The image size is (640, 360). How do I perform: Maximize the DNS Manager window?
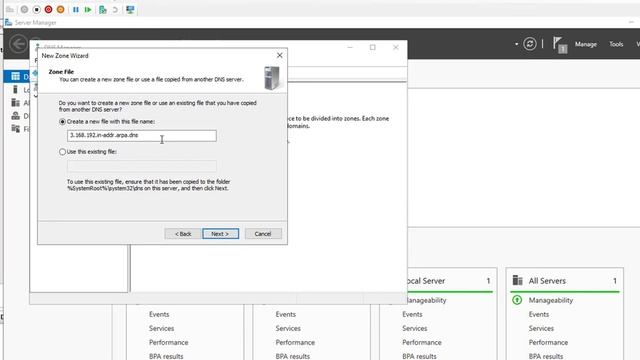(x=373, y=47)
